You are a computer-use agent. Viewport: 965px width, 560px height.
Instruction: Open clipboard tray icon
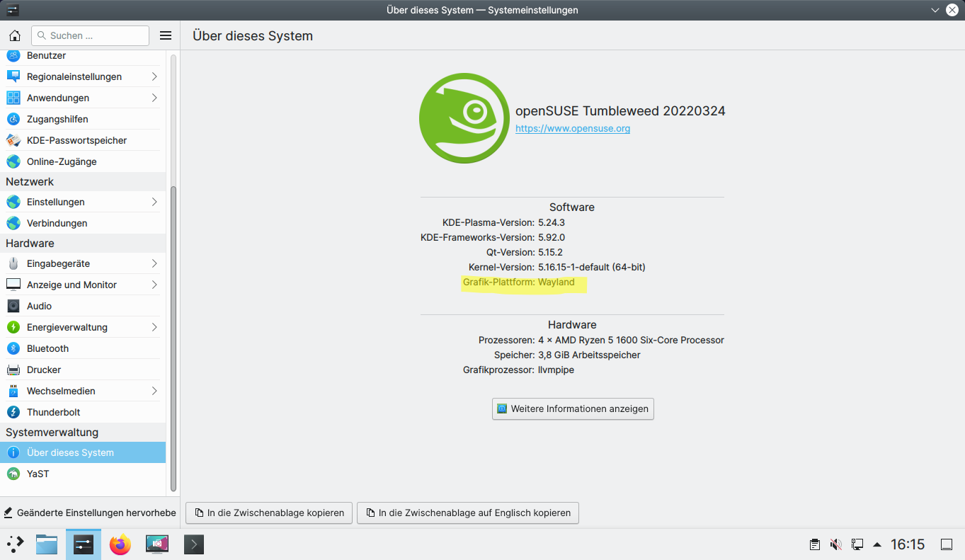tap(815, 544)
